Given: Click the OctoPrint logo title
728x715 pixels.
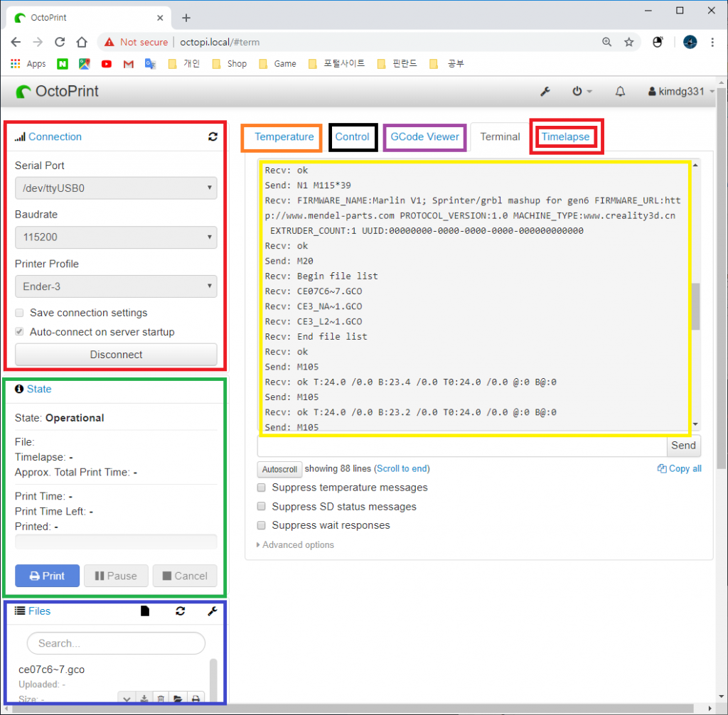Looking at the screenshot, I should tap(57, 92).
